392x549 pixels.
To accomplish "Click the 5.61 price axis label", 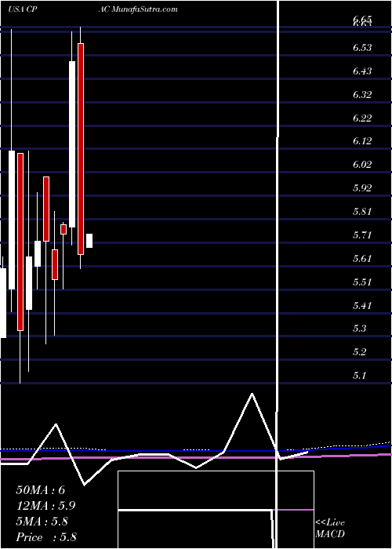I will tap(362, 259).
